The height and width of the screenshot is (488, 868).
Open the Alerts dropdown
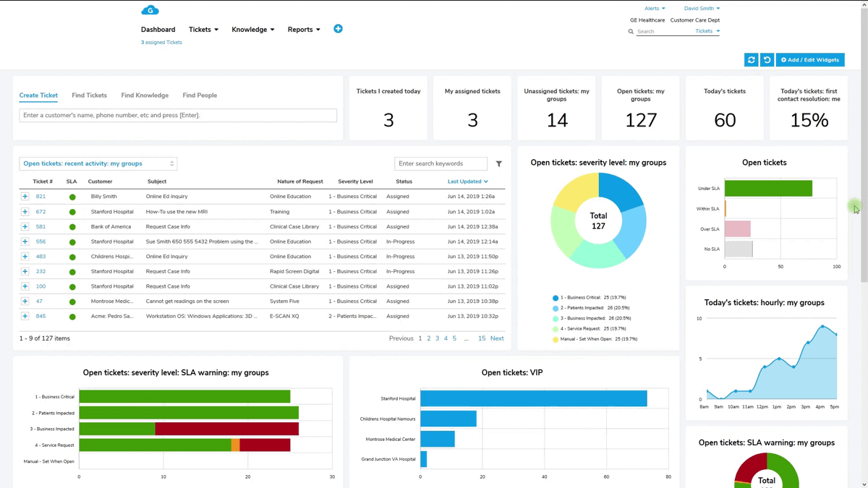(x=654, y=8)
